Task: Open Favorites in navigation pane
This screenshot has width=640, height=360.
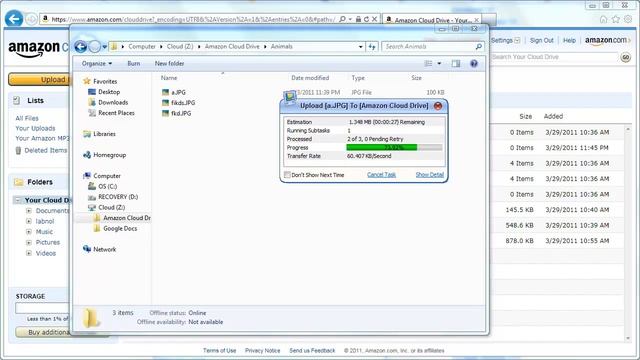Action: (x=100, y=81)
